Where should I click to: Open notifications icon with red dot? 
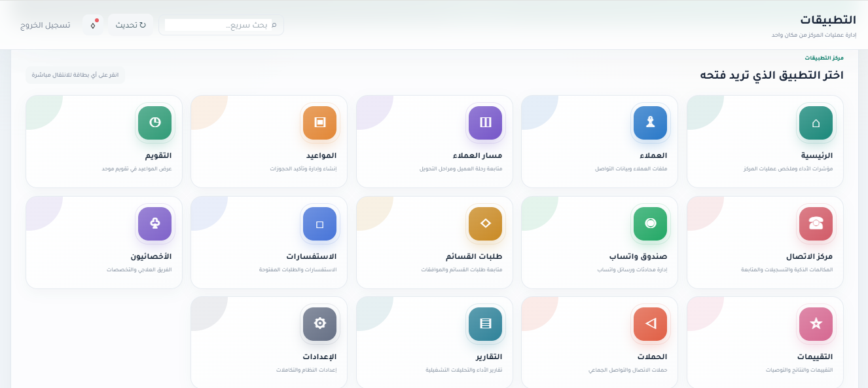pos(92,25)
